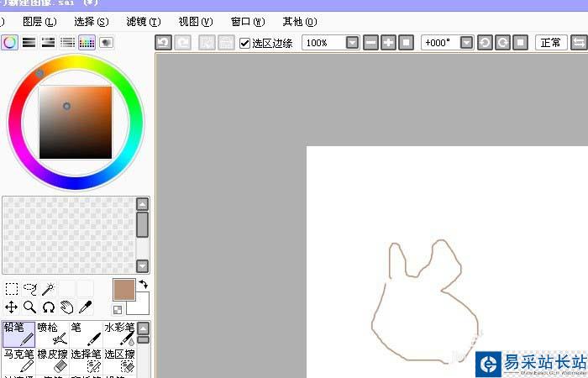Viewport: 588px width, 378px height.
Task: Open the 选择 (S) menu
Action: click(x=92, y=22)
